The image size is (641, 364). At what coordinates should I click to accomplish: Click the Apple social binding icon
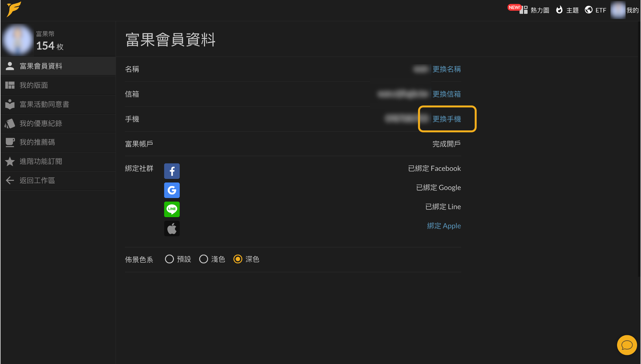click(x=172, y=228)
